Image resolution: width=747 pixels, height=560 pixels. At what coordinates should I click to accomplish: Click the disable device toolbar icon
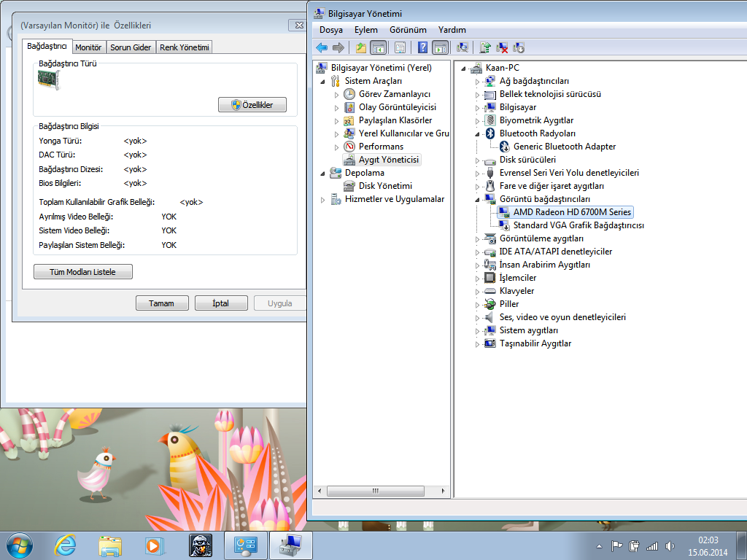(519, 47)
